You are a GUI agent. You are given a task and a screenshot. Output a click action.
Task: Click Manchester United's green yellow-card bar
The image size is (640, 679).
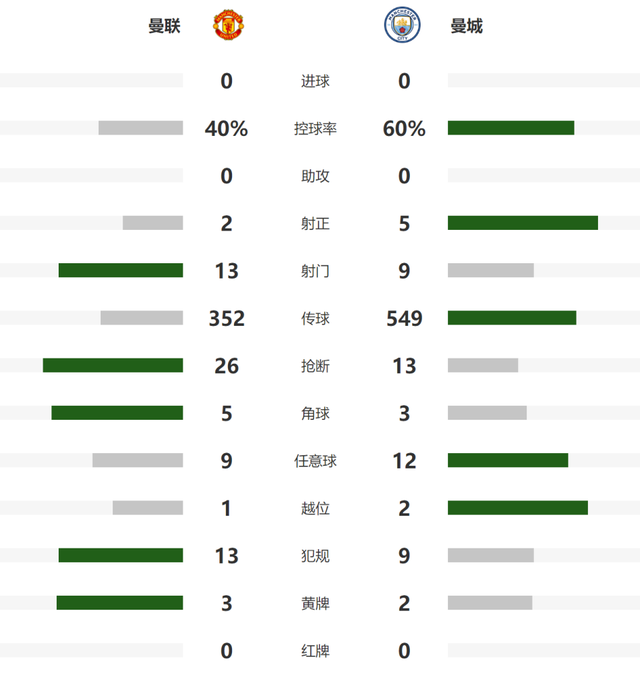tap(120, 602)
